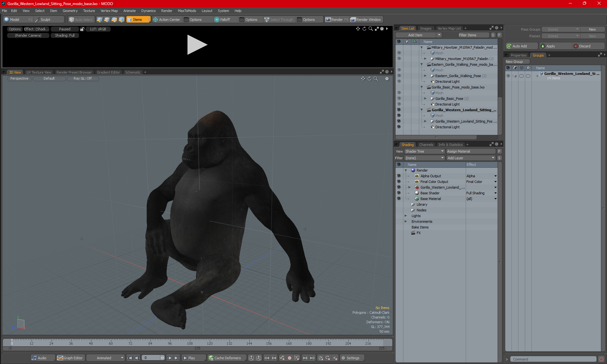
Task: Click the Assign Material button
Action: point(471,151)
